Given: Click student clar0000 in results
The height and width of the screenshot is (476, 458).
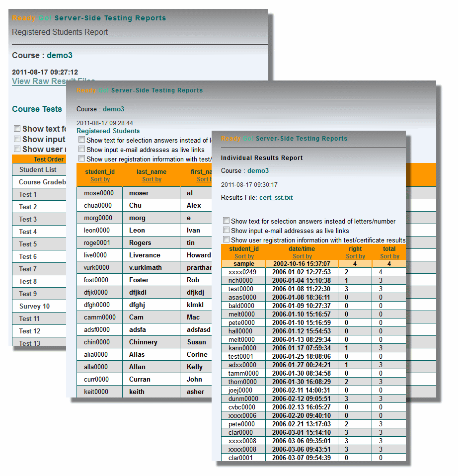Looking at the screenshot, I should 240,433.
